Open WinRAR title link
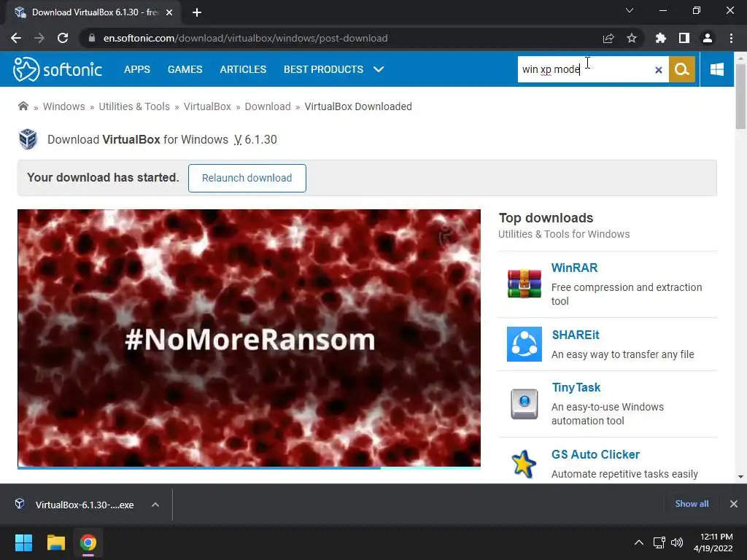 tap(574, 268)
